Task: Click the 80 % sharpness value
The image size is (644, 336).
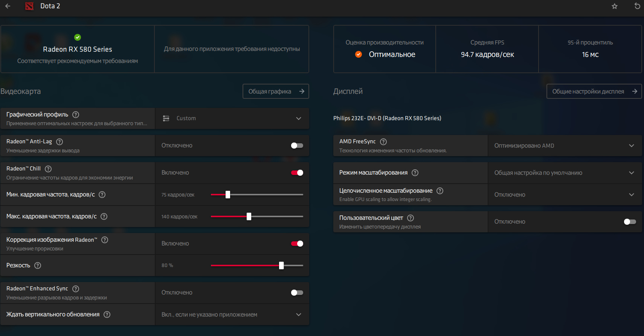Action: coord(167,265)
